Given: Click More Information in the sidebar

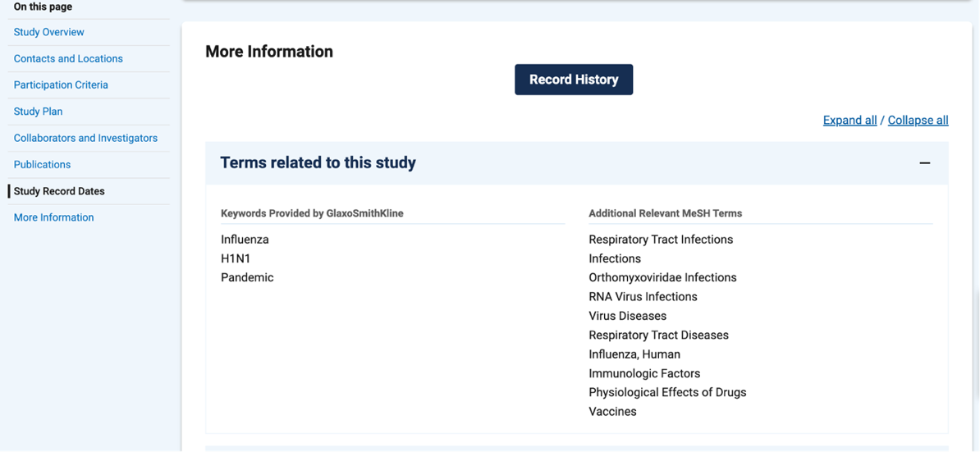Looking at the screenshot, I should coord(53,217).
